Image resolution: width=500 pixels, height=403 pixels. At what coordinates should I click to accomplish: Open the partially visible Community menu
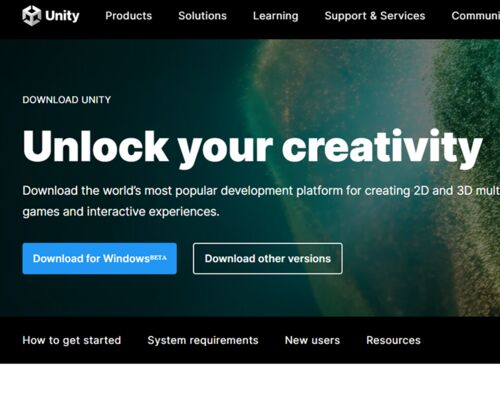click(476, 16)
